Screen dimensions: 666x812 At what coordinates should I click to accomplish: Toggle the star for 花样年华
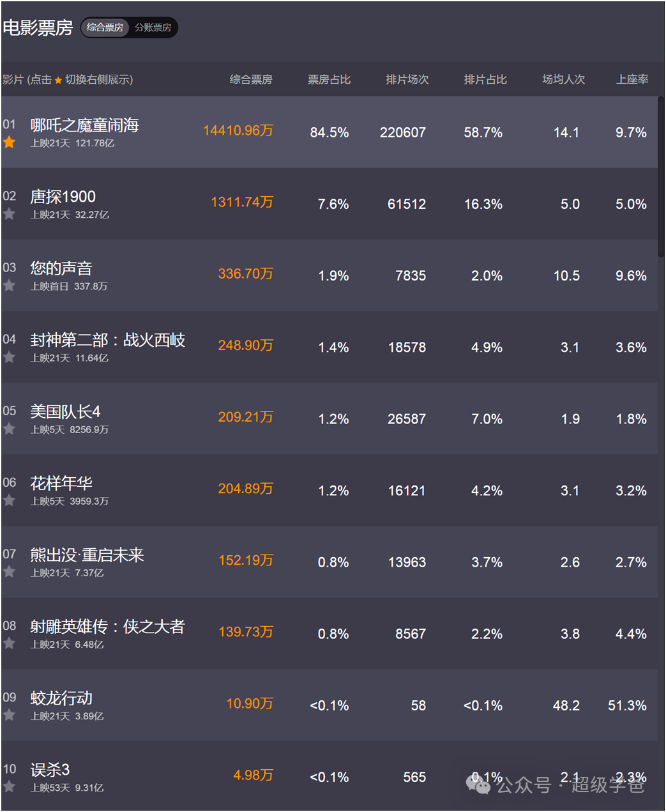(9, 500)
